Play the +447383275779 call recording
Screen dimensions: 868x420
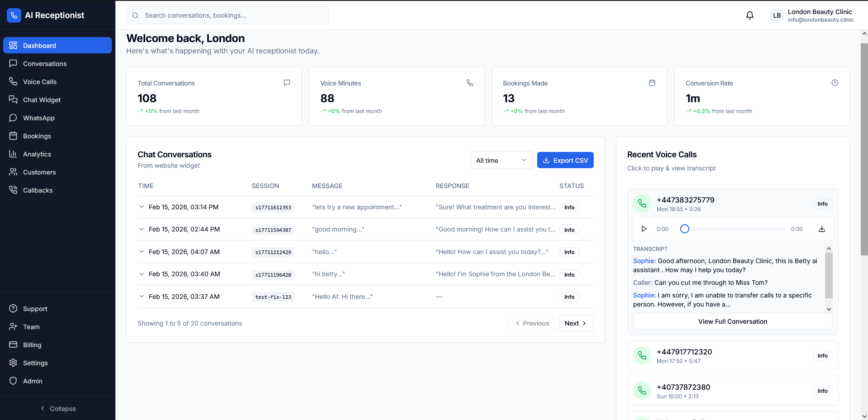click(x=644, y=229)
